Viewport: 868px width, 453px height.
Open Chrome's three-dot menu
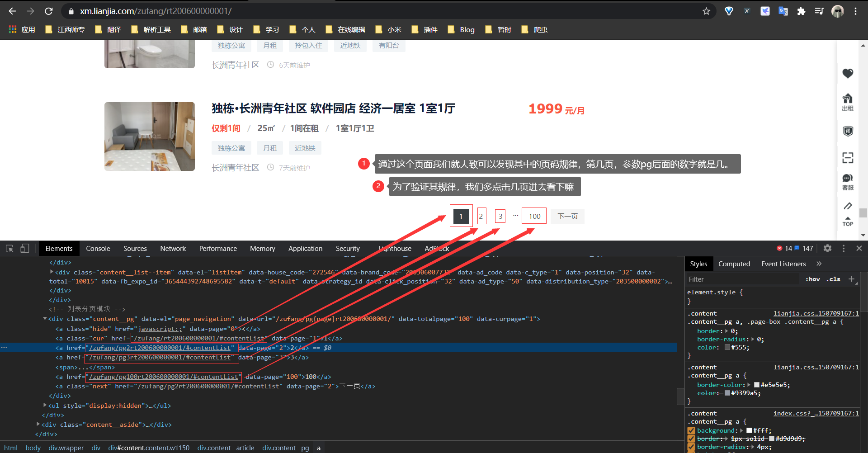pos(855,11)
